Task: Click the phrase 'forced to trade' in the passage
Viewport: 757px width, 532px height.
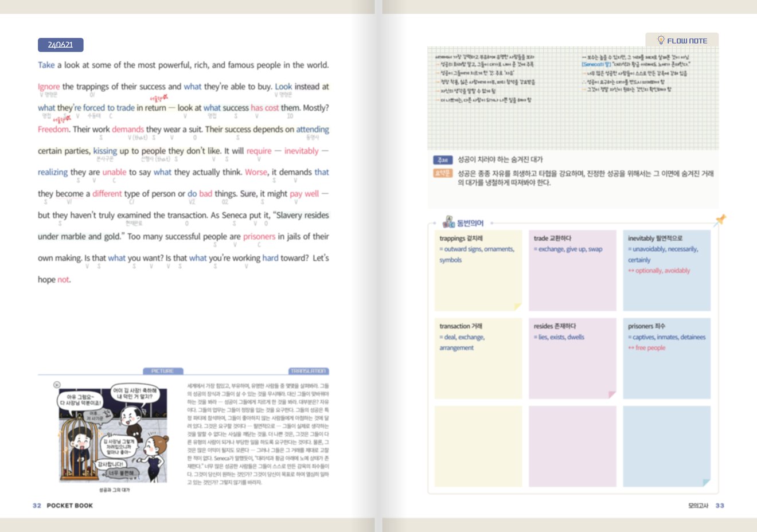Action: pos(109,108)
